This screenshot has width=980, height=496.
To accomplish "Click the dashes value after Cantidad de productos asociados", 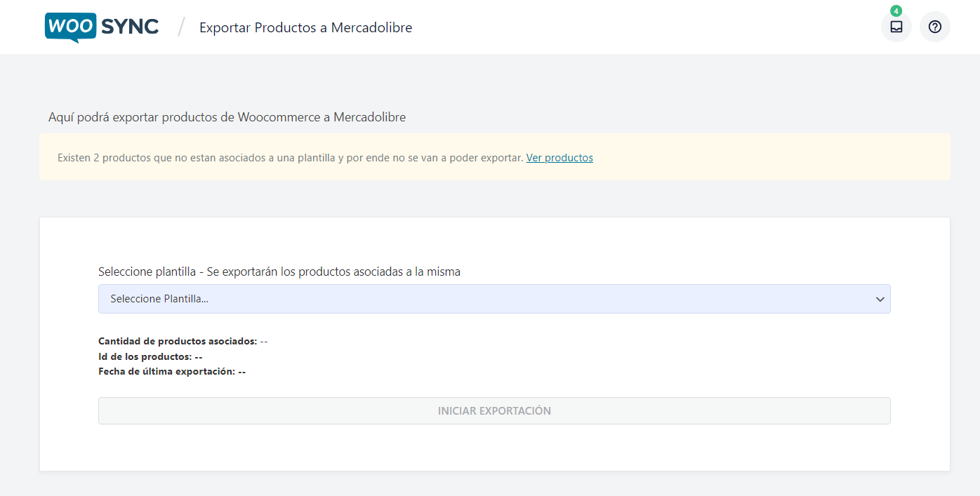I will pos(264,342).
